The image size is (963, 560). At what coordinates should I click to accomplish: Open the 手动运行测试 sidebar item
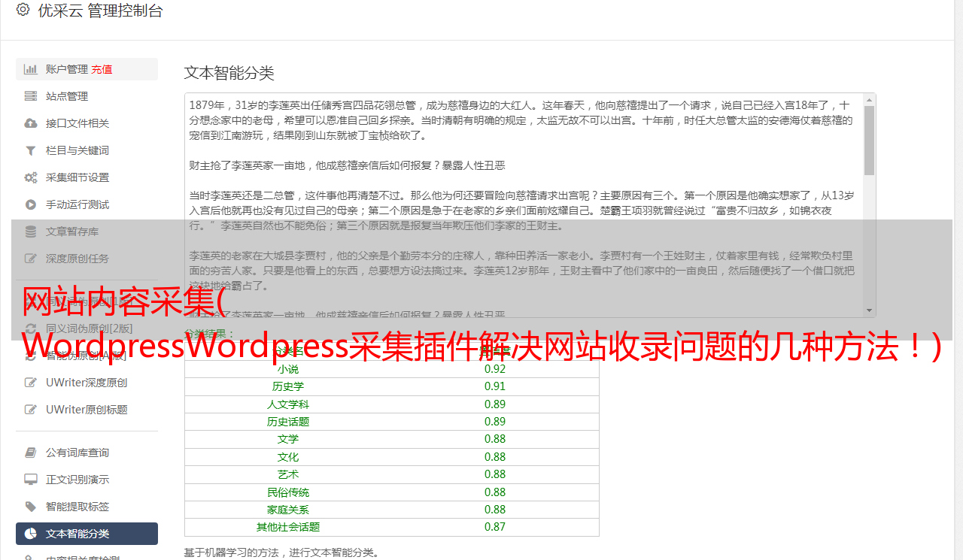(87, 204)
